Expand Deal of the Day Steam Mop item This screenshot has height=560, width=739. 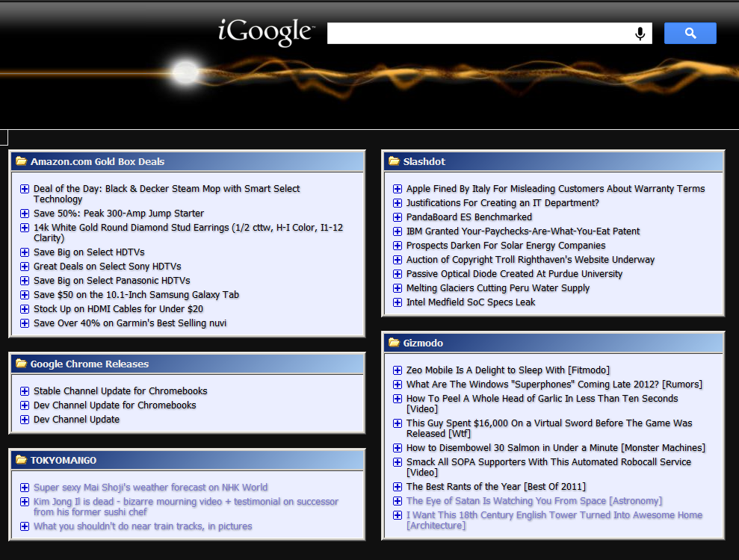(25, 189)
